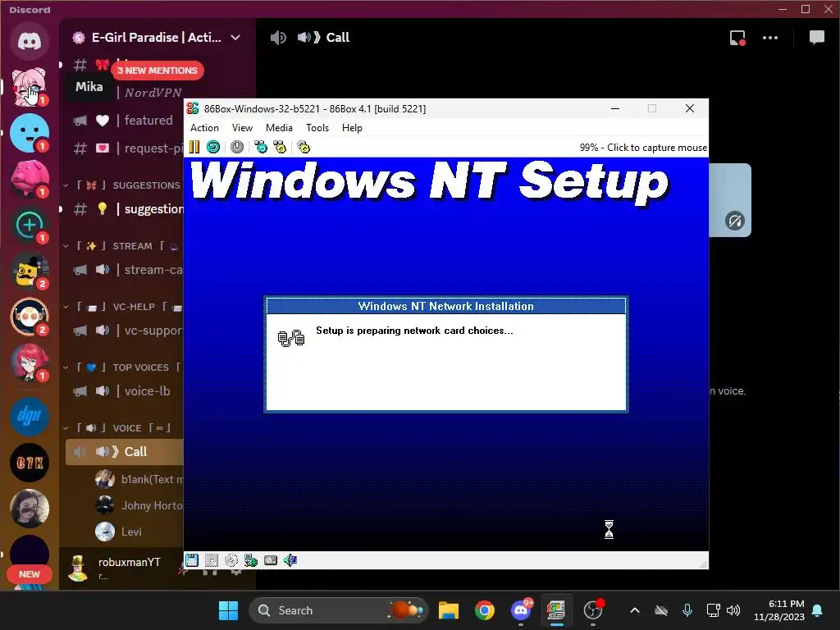This screenshot has width=840, height=630.
Task: Open Discord home direct messages icon
Action: click(30, 41)
